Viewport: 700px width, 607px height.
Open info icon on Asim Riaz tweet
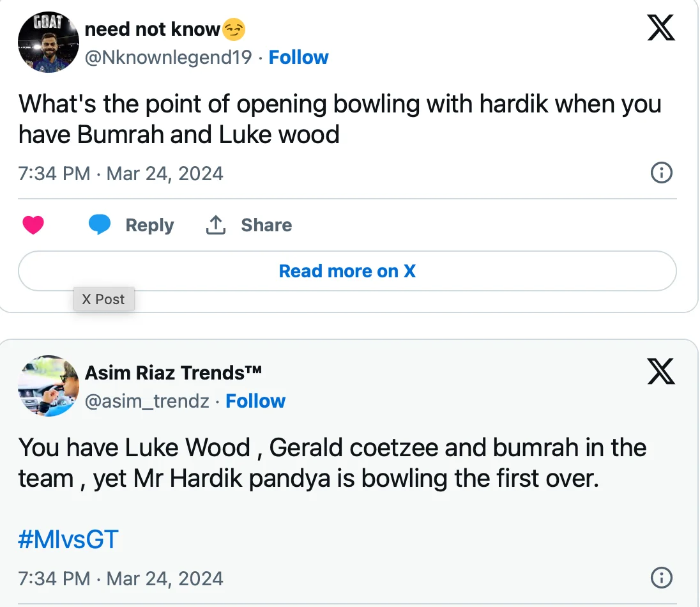661,578
